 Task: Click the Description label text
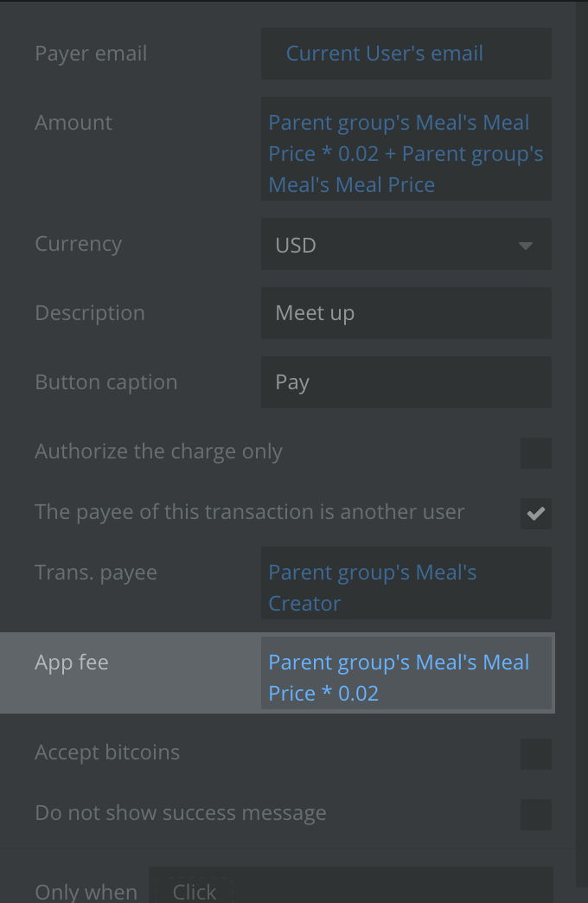[x=90, y=313]
